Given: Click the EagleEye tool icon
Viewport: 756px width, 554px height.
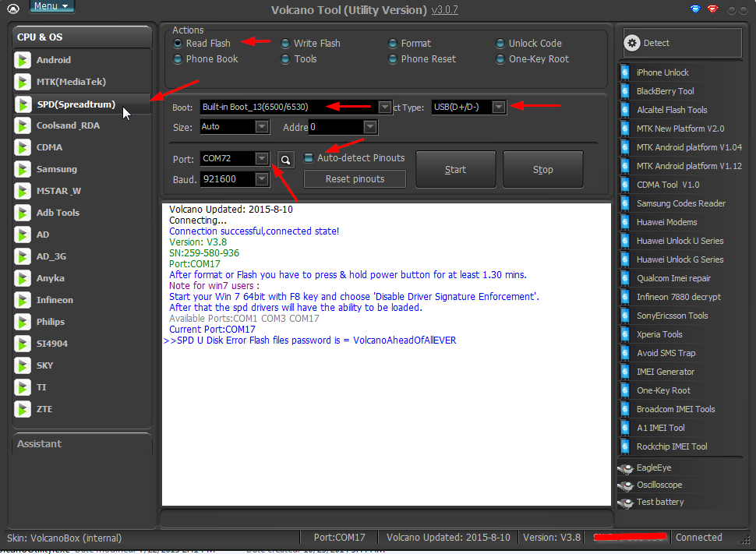Looking at the screenshot, I should [x=626, y=468].
